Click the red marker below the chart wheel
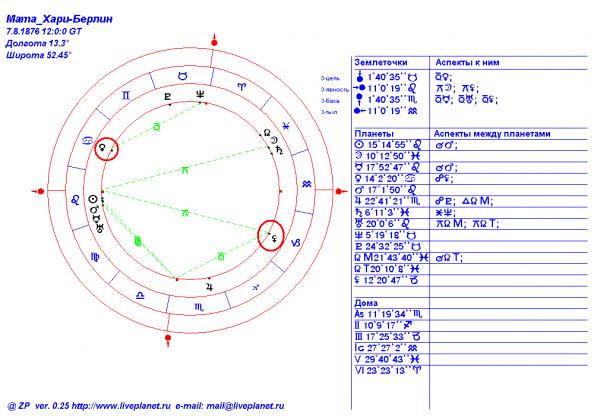This screenshot has width=594, height=416. coord(168,339)
